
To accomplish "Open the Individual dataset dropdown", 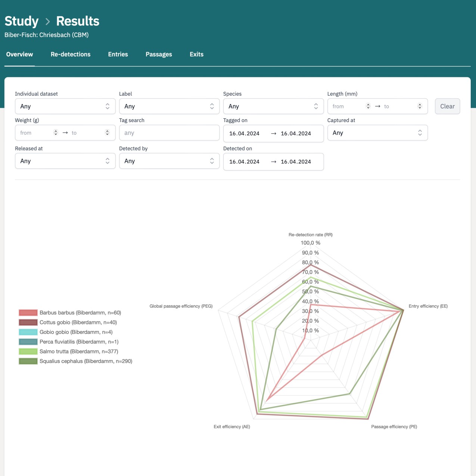I will (x=65, y=106).
